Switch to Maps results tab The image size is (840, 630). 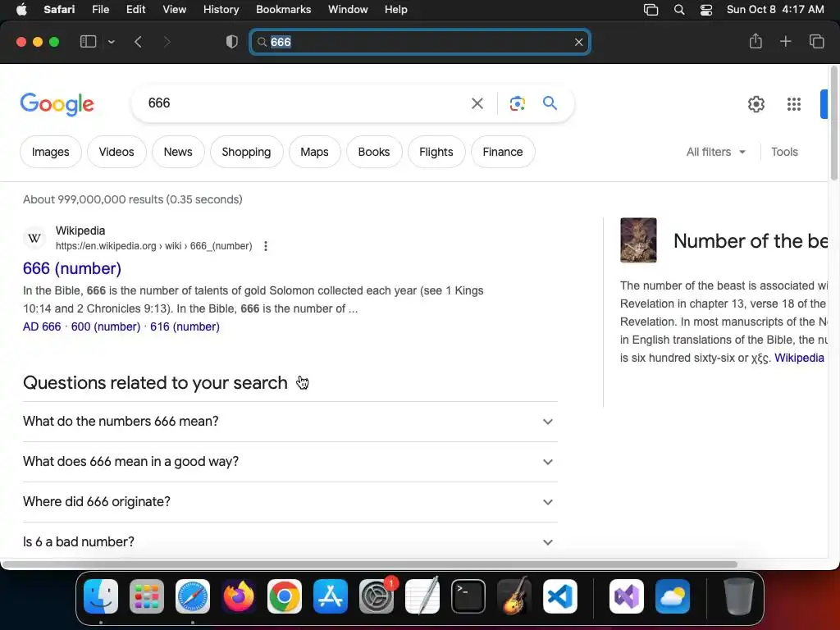pos(314,152)
